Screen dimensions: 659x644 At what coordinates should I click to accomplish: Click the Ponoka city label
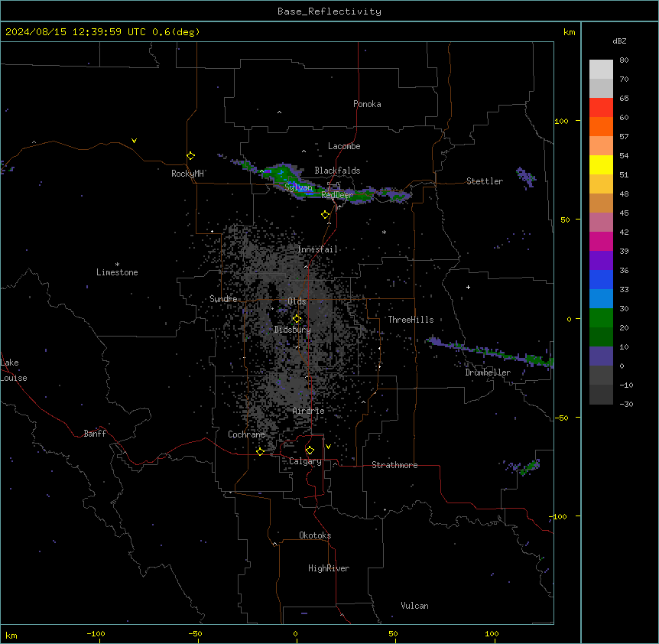[x=367, y=104]
